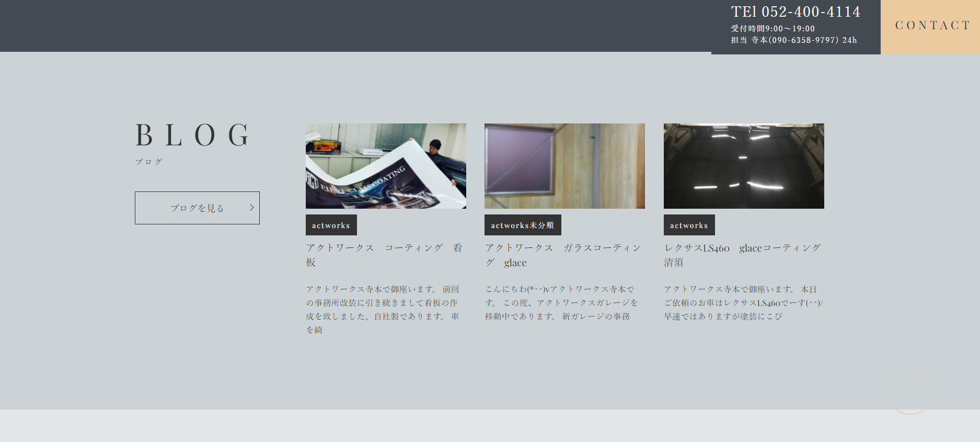Click the ブログを見る button

[x=197, y=208]
